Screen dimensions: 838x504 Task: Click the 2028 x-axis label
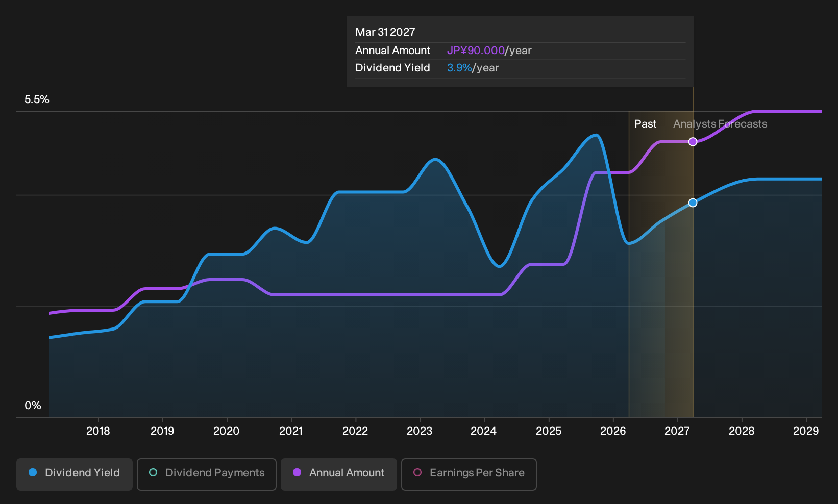pos(742,431)
